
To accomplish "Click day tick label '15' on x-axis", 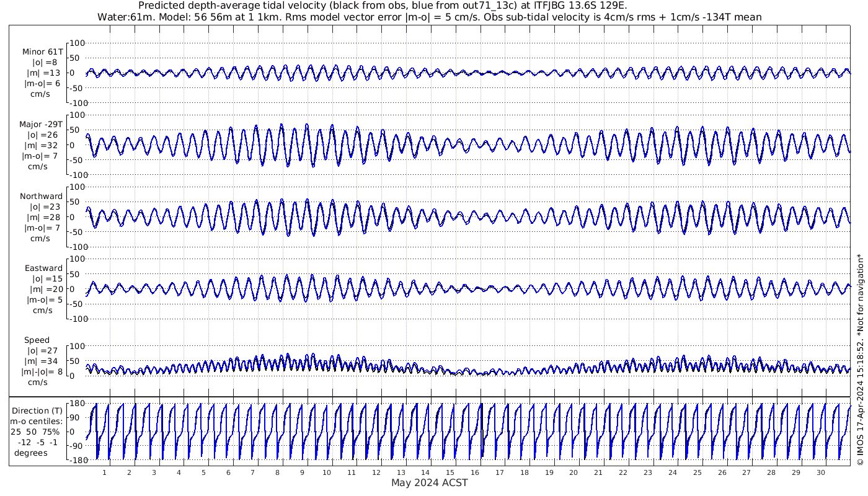I will [x=450, y=472].
